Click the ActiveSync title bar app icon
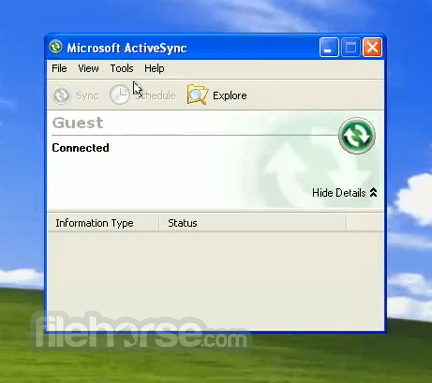This screenshot has width=432, height=383. 56,47
